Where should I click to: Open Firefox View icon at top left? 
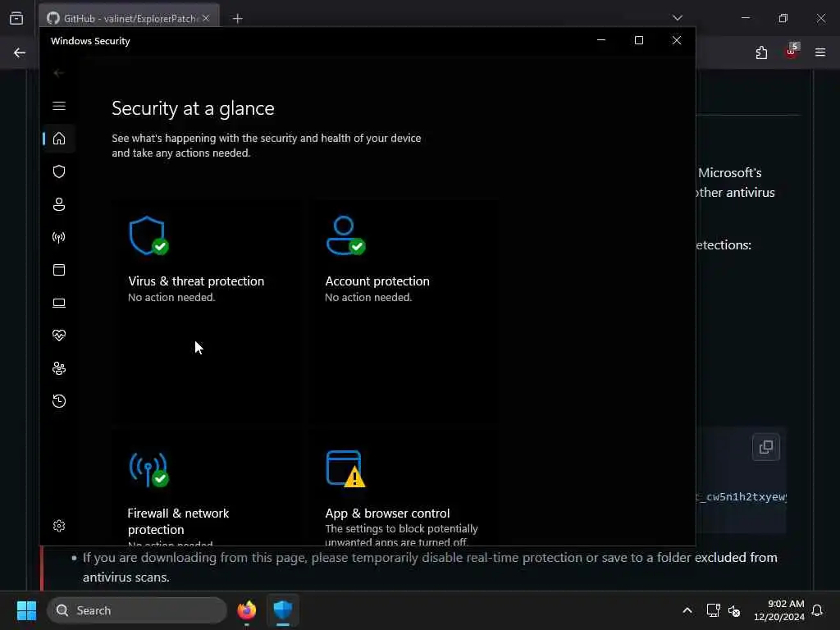[16, 19]
